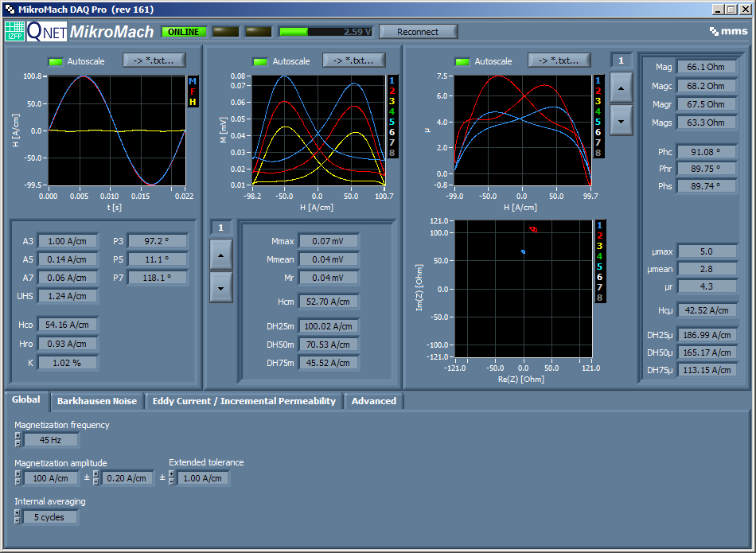
Task: Click the Internal averaging field showing 5 cycles
Action: point(49,517)
